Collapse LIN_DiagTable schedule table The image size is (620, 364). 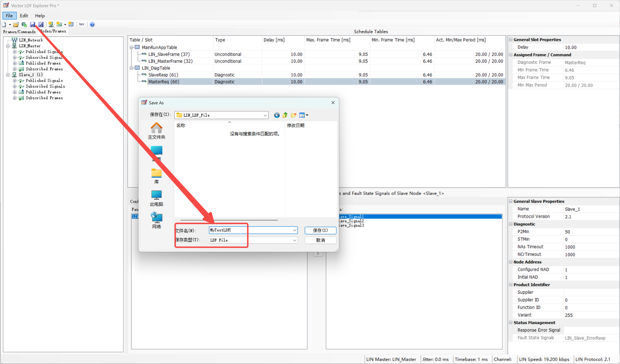(132, 68)
